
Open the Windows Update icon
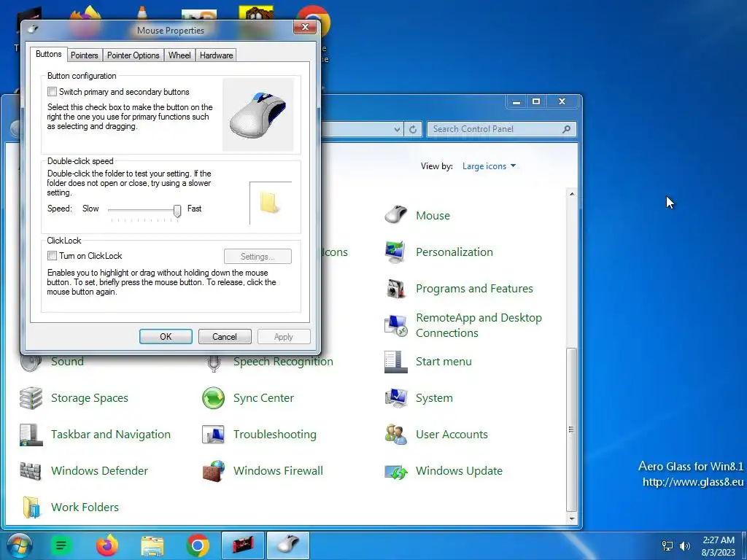tap(395, 471)
